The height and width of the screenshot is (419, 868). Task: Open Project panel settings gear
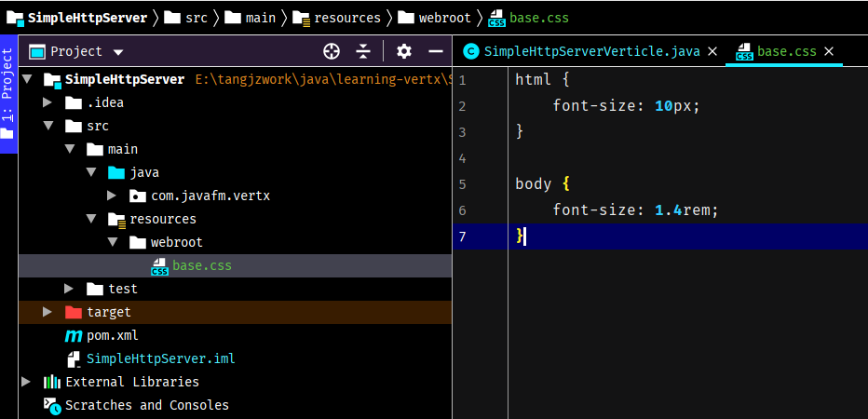[x=403, y=51]
